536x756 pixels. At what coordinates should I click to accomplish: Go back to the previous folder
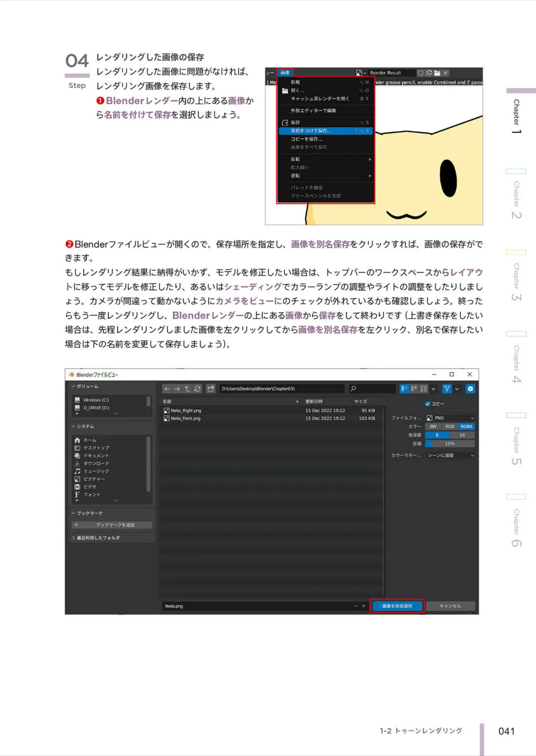[x=167, y=389]
